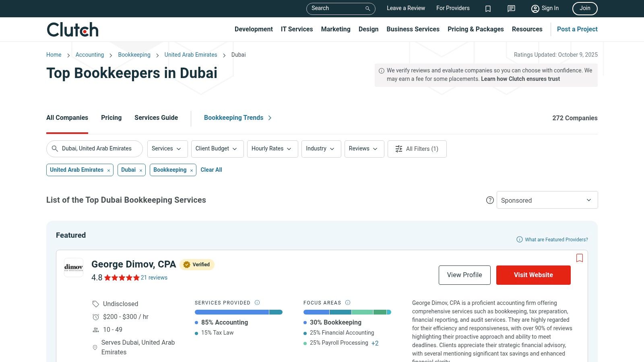
Task: Remove the United Arab Emirates filter chip
Action: pos(109,171)
